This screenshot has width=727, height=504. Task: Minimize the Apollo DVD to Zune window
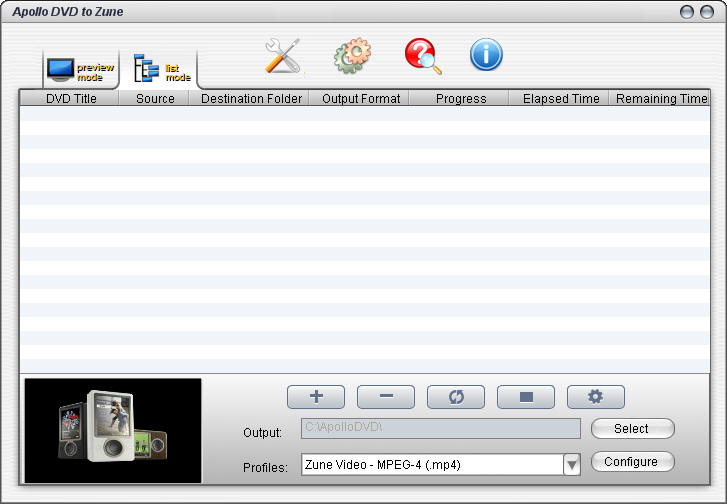687,12
